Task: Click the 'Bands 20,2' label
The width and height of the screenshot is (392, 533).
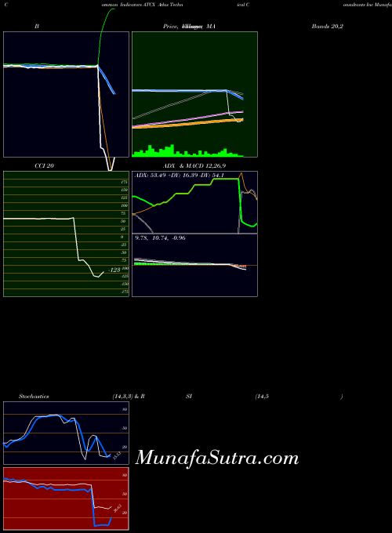Action: click(x=328, y=26)
